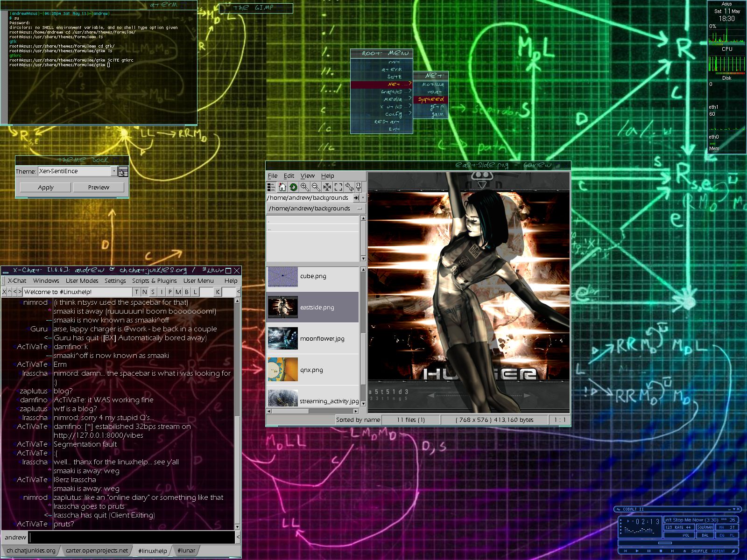Click the fit-to-window arrows icon

(x=327, y=187)
